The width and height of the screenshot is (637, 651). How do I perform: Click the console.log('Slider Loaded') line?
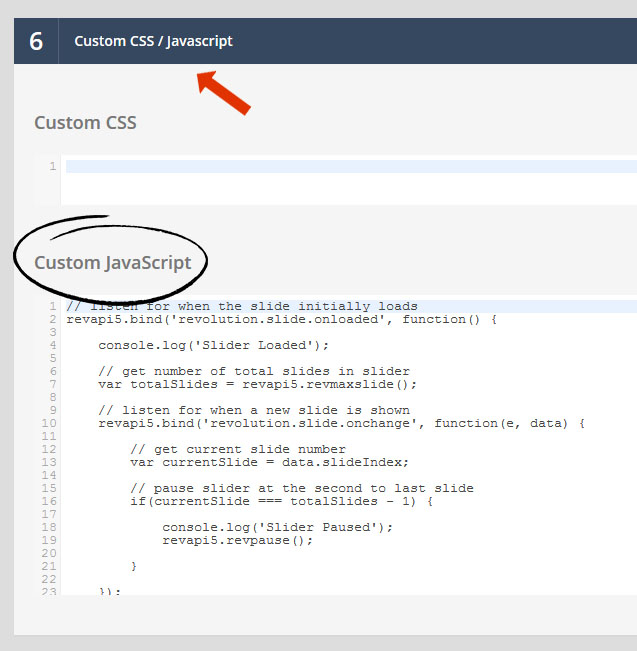click(x=213, y=345)
